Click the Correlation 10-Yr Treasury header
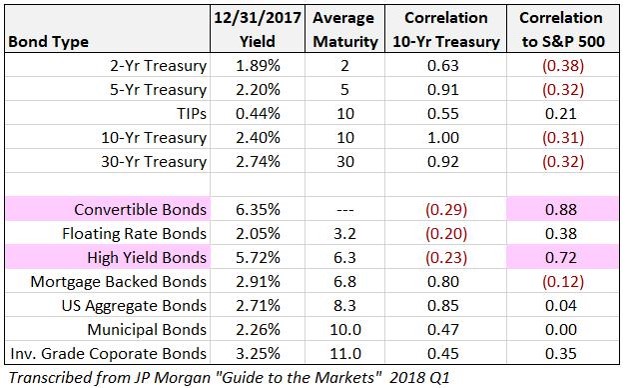 (x=446, y=29)
